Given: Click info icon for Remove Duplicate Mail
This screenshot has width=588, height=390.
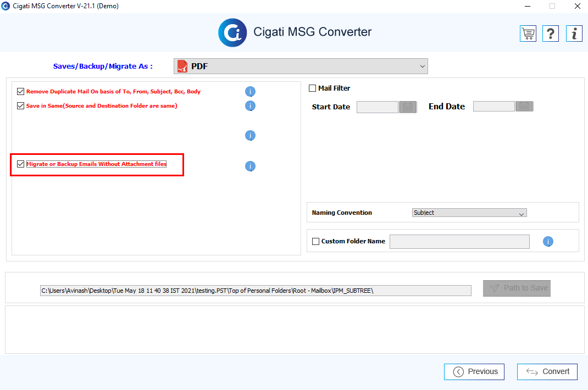Looking at the screenshot, I should pyautogui.click(x=250, y=92).
